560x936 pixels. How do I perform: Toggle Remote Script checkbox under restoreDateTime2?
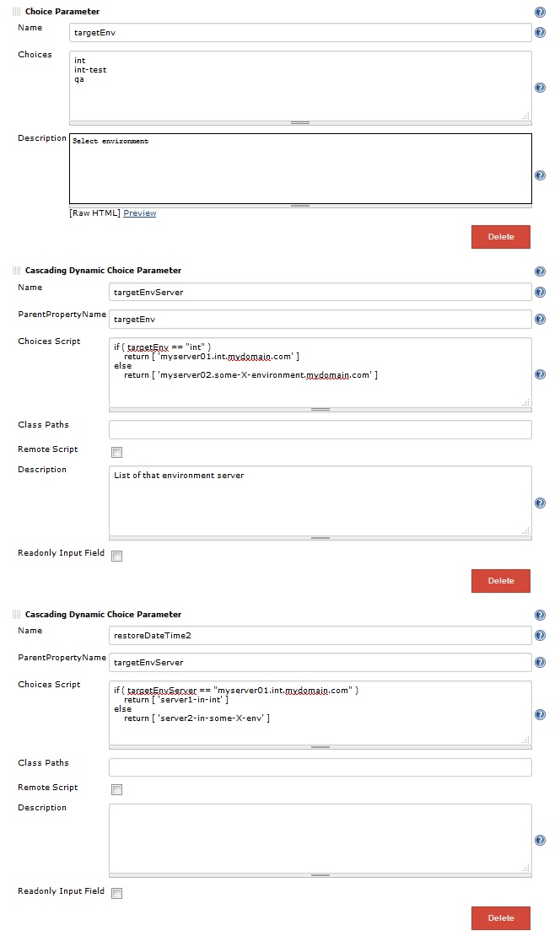(117, 790)
